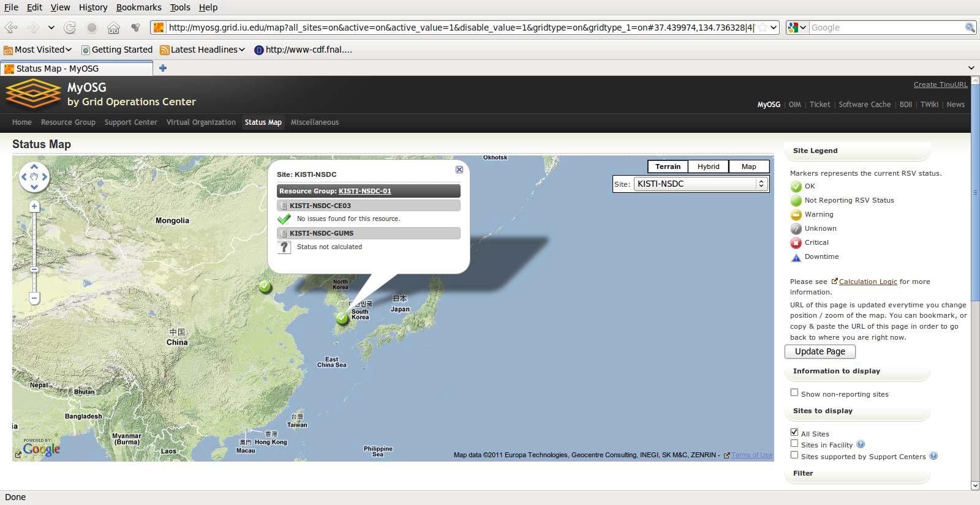Image resolution: width=980 pixels, height=505 pixels.
Task: Click help icon beside Support Centers option
Action: [933, 455]
